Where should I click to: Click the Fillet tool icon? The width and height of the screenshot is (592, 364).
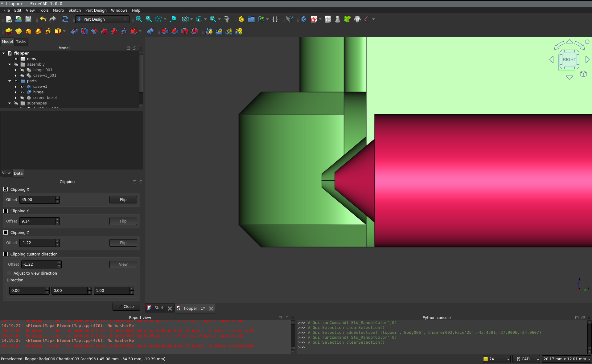[165, 31]
